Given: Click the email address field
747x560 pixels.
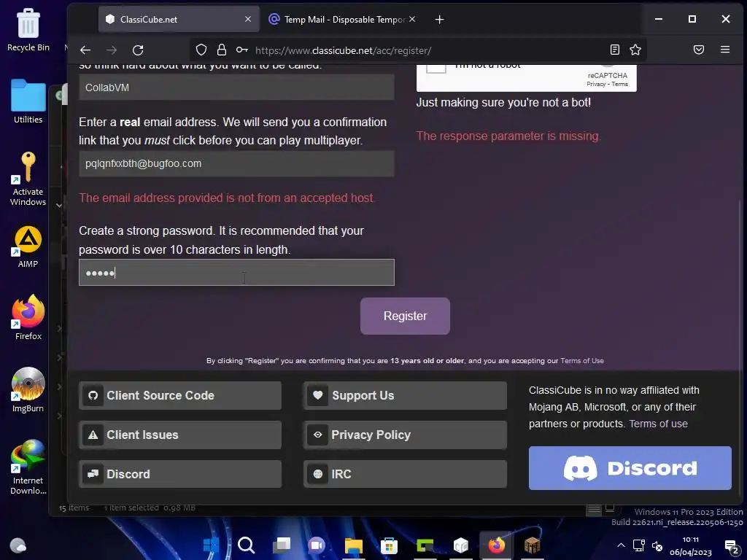Looking at the screenshot, I should (x=236, y=163).
